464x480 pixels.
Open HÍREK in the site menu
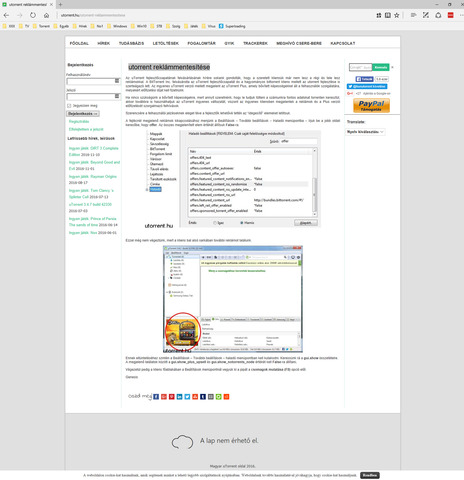click(x=104, y=43)
